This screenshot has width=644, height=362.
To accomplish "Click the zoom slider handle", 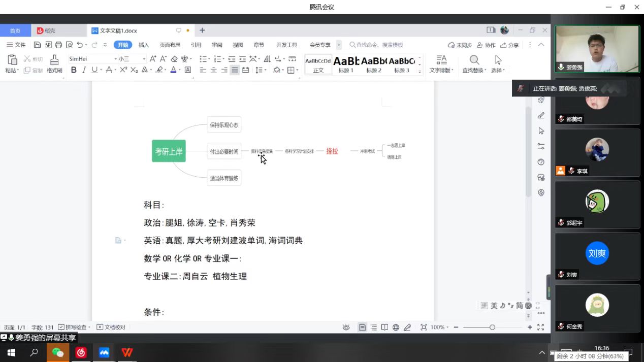I will [492, 327].
